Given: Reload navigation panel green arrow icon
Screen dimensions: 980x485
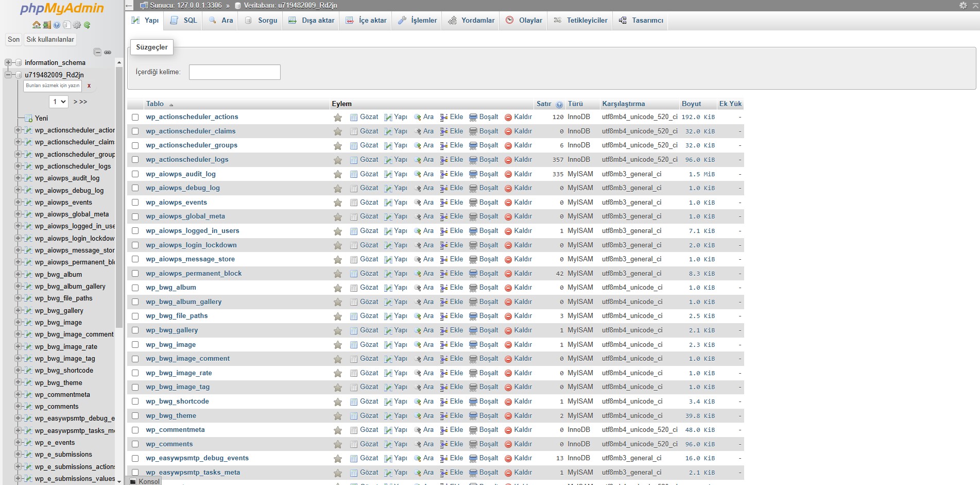Looking at the screenshot, I should [x=87, y=25].
